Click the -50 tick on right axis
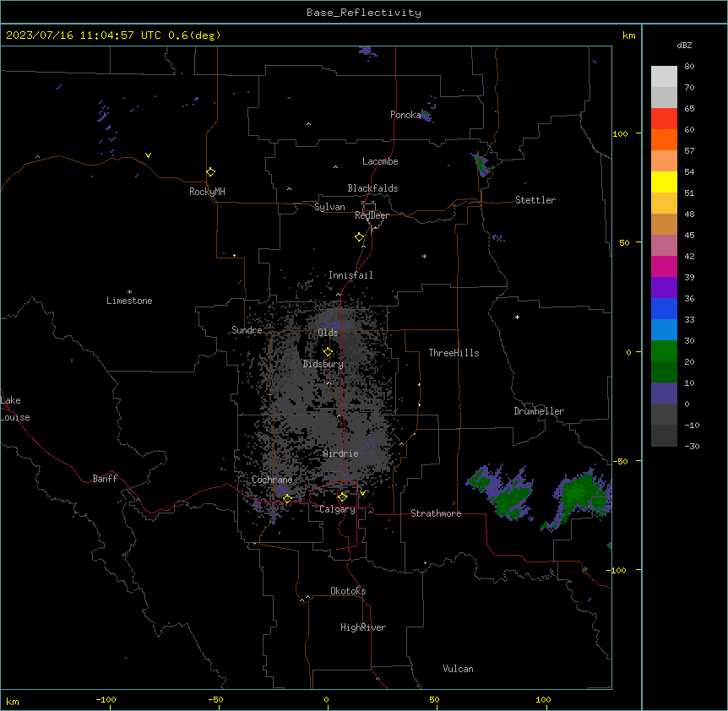Screen dimensions: 728x711 (620, 461)
